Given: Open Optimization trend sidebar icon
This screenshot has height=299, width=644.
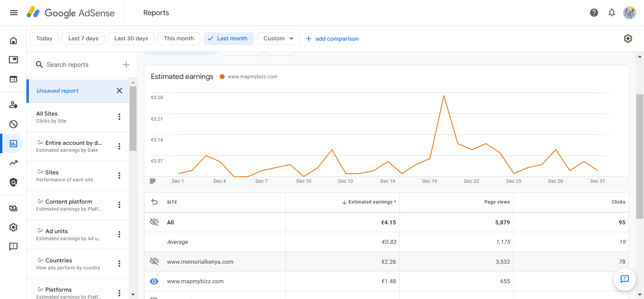Looking at the screenshot, I should pyautogui.click(x=13, y=163).
